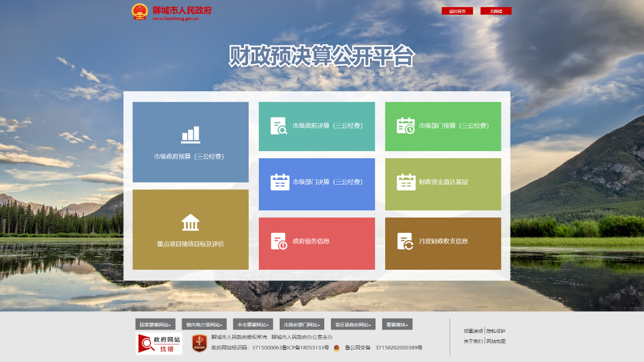Open the 市政府部门网站 menu
The width and height of the screenshot is (644, 362).
coord(300,323)
